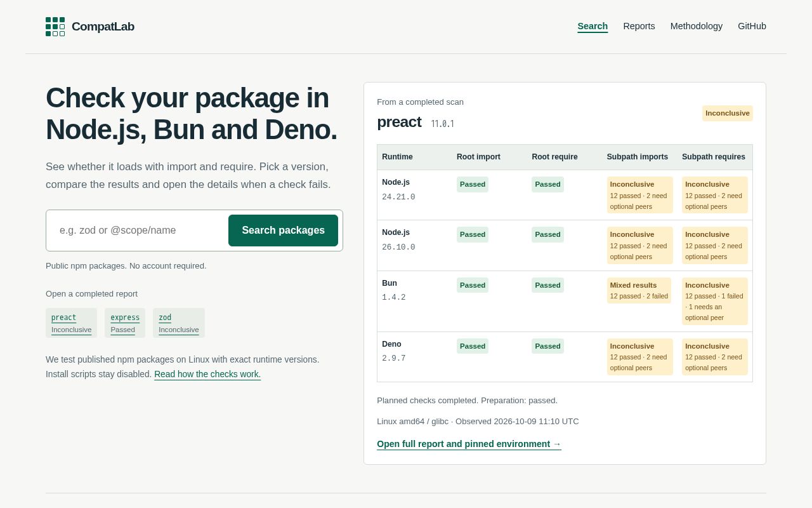The height and width of the screenshot is (508, 812).
Task: Click 'Planned checks completed' status text
Action: tap(467, 401)
